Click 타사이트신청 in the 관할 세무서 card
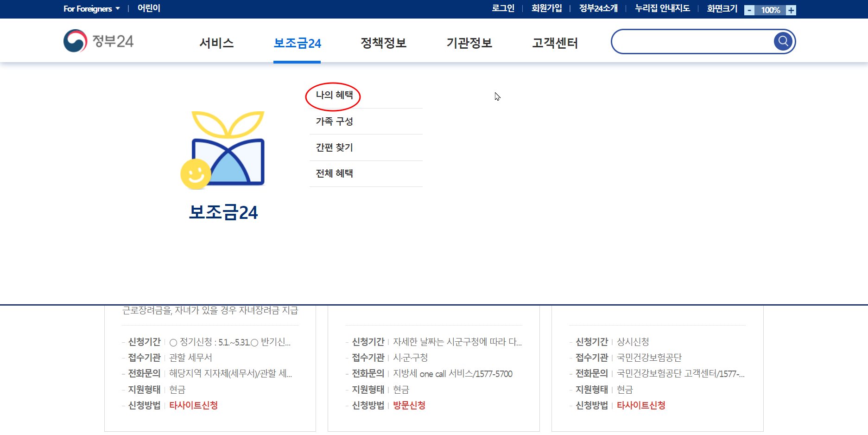This screenshot has width=868, height=435. 193,405
